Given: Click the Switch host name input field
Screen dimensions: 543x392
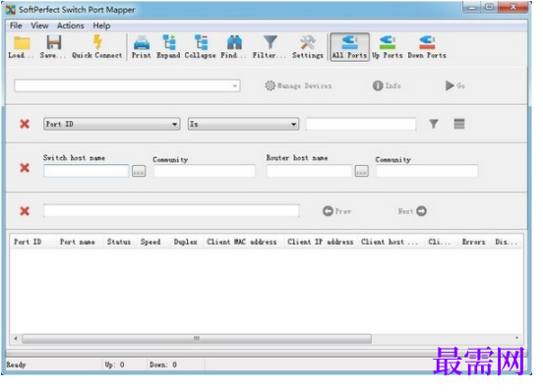Looking at the screenshot, I should pos(87,171).
